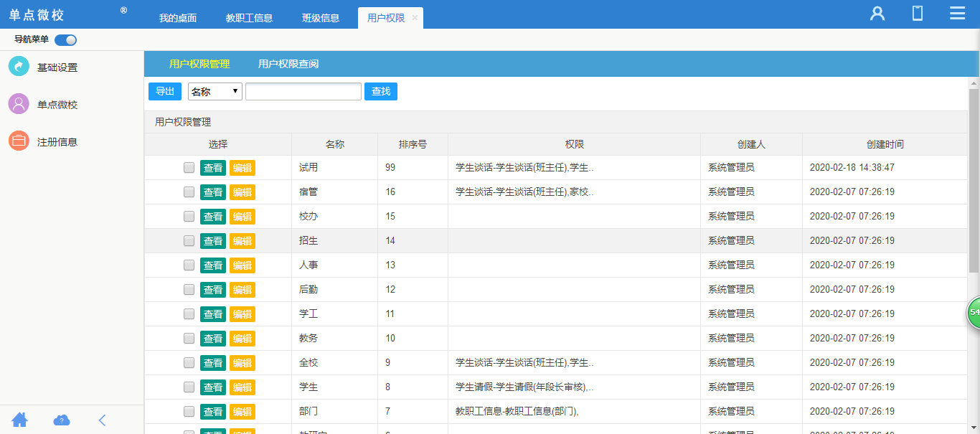Click the 名称 column header
The width and height of the screenshot is (980, 434).
pyautogui.click(x=334, y=144)
